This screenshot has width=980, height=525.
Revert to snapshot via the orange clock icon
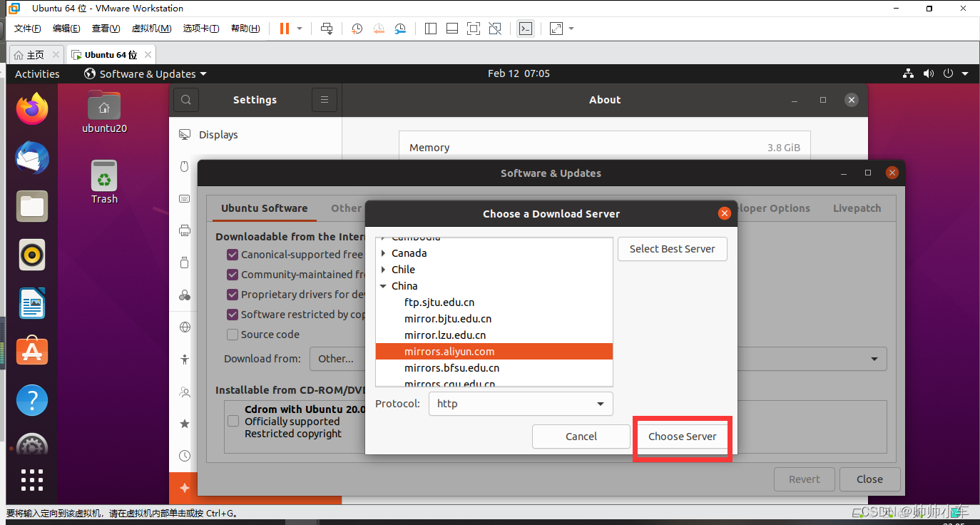click(379, 29)
